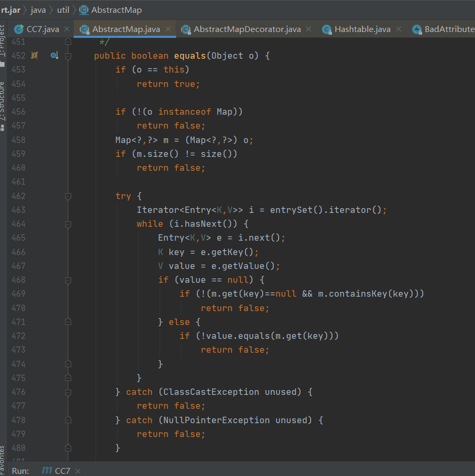
Task: Close the AbstractMapDecorator.java tab
Action: click(x=308, y=29)
